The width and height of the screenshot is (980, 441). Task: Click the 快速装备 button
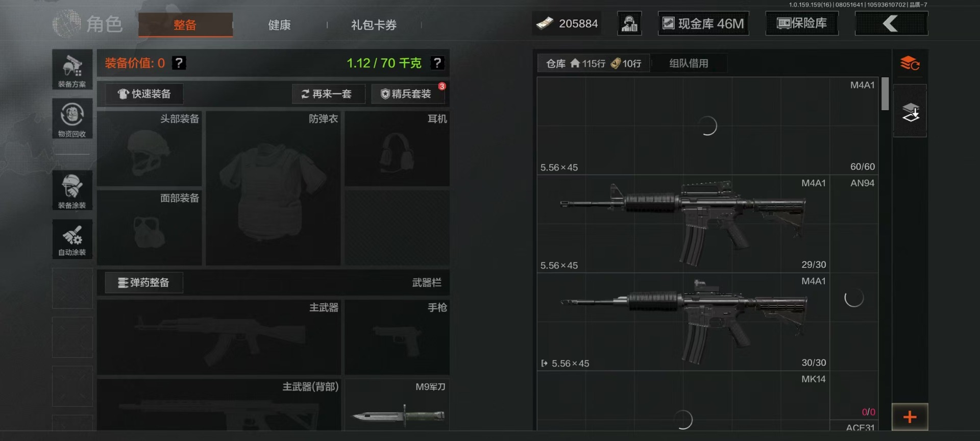coord(144,94)
